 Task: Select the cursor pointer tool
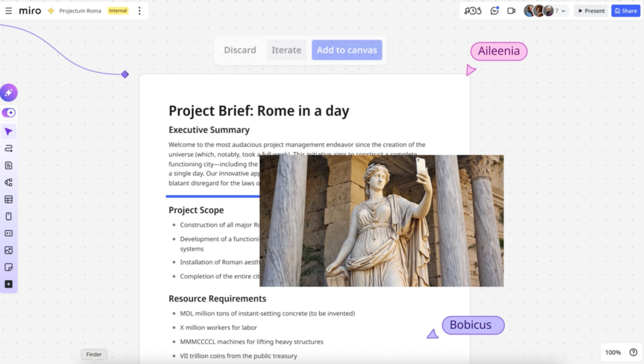(x=9, y=132)
